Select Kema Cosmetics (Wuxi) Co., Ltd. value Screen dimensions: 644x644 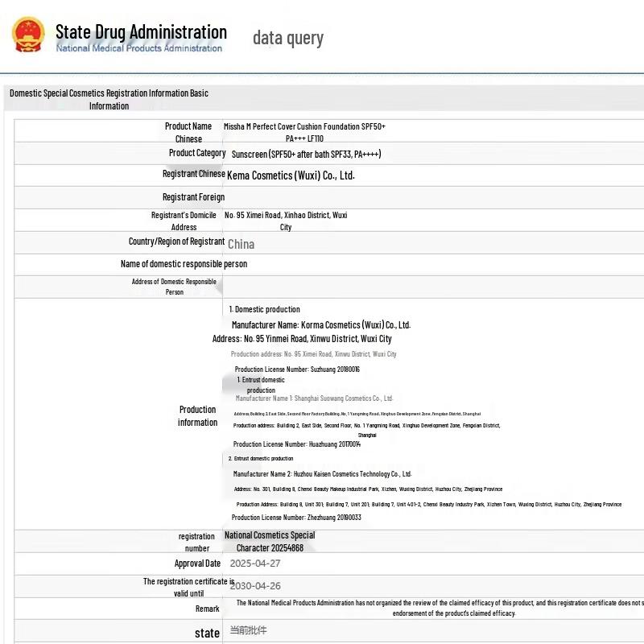point(291,175)
